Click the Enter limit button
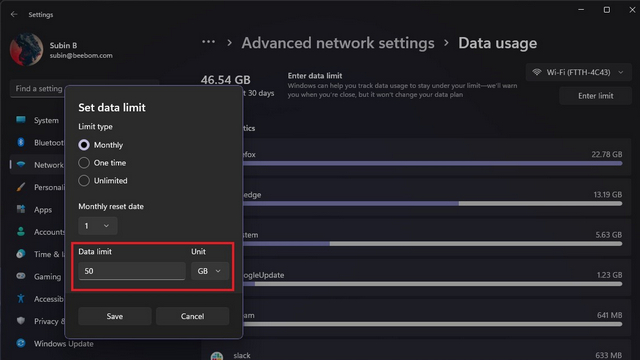 coord(596,96)
